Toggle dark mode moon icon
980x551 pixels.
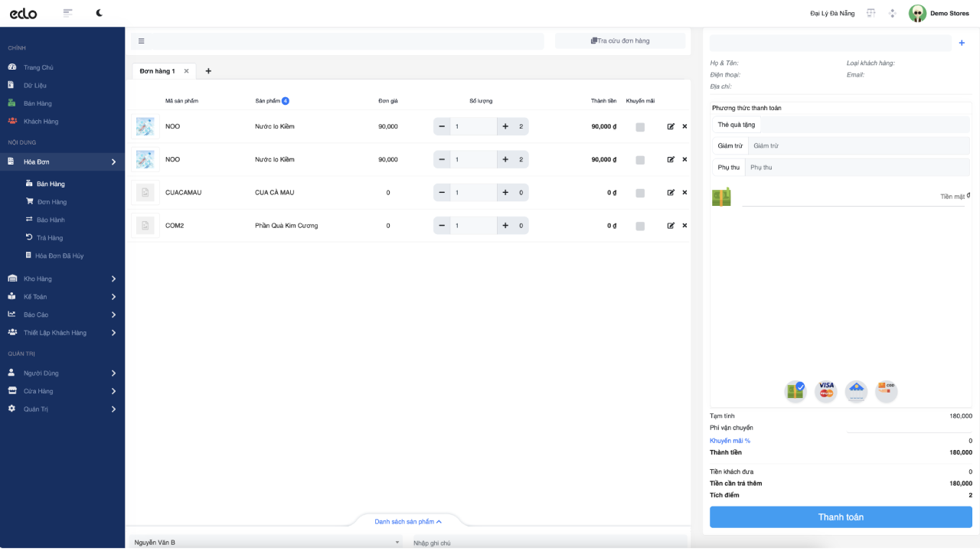pyautogui.click(x=100, y=13)
